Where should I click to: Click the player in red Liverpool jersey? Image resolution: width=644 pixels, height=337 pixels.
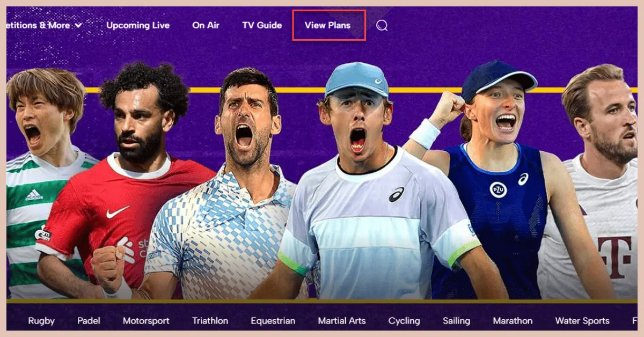pyautogui.click(x=129, y=182)
